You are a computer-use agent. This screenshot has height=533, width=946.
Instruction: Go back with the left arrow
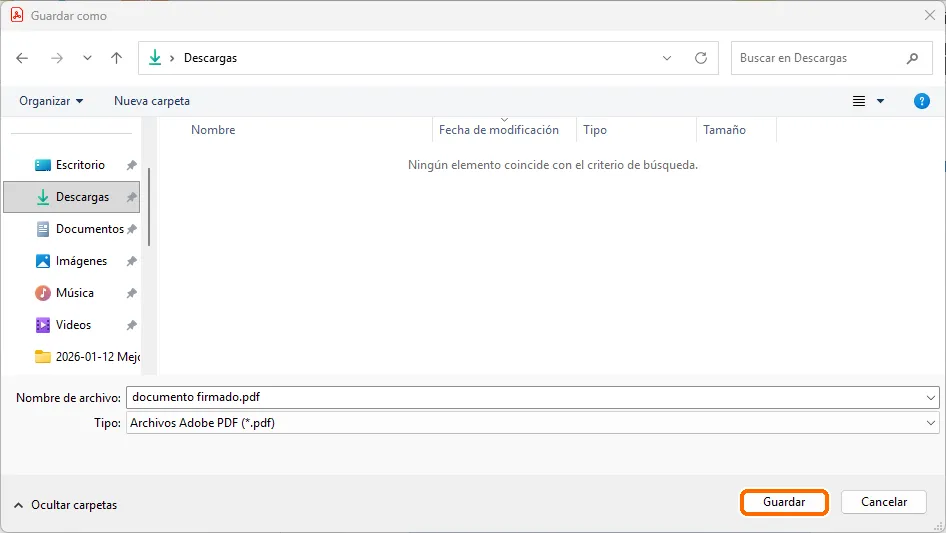click(22, 58)
